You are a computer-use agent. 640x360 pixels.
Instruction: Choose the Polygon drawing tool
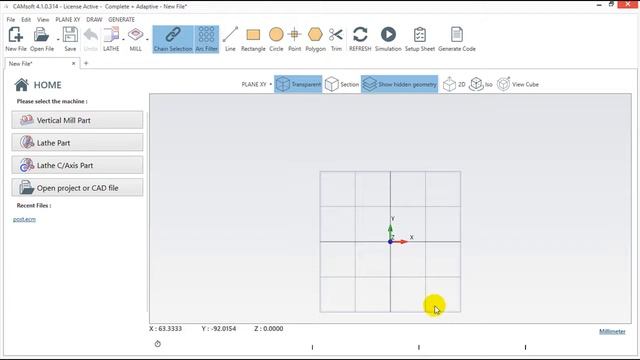click(x=316, y=39)
